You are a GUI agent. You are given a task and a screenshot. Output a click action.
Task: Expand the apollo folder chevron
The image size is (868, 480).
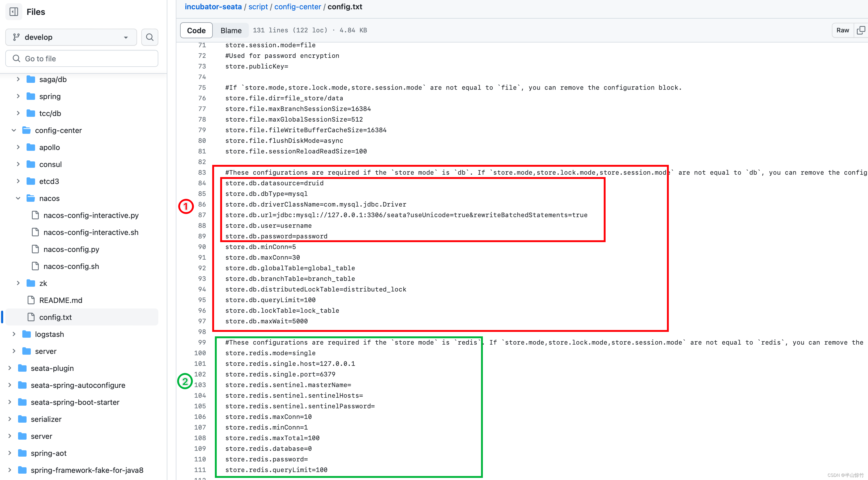[18, 147]
